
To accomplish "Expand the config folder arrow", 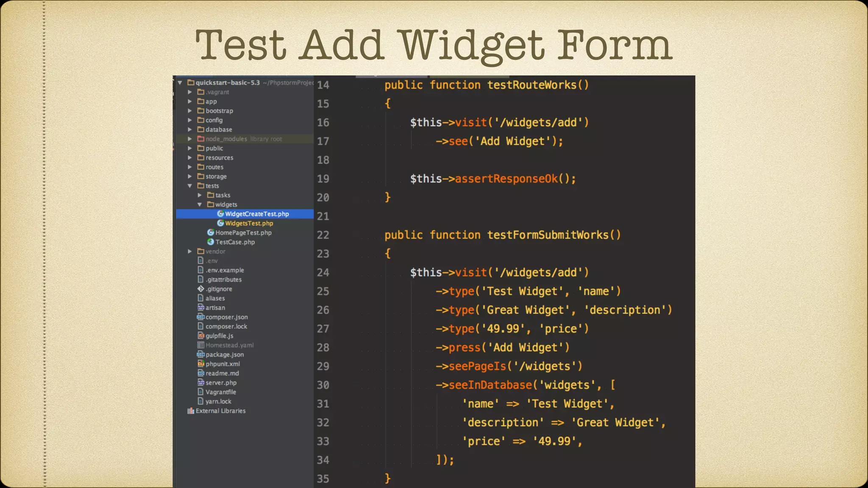I will pyautogui.click(x=190, y=120).
